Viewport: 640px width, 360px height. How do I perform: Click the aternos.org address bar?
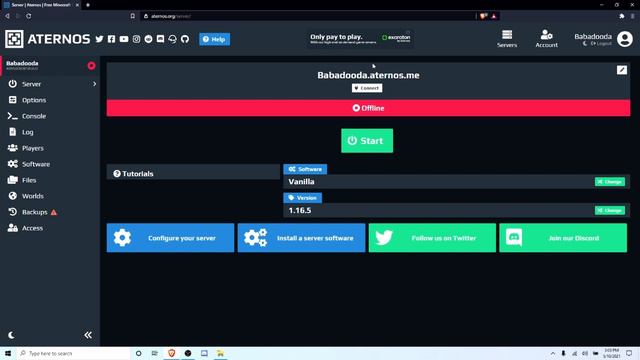tap(308, 16)
